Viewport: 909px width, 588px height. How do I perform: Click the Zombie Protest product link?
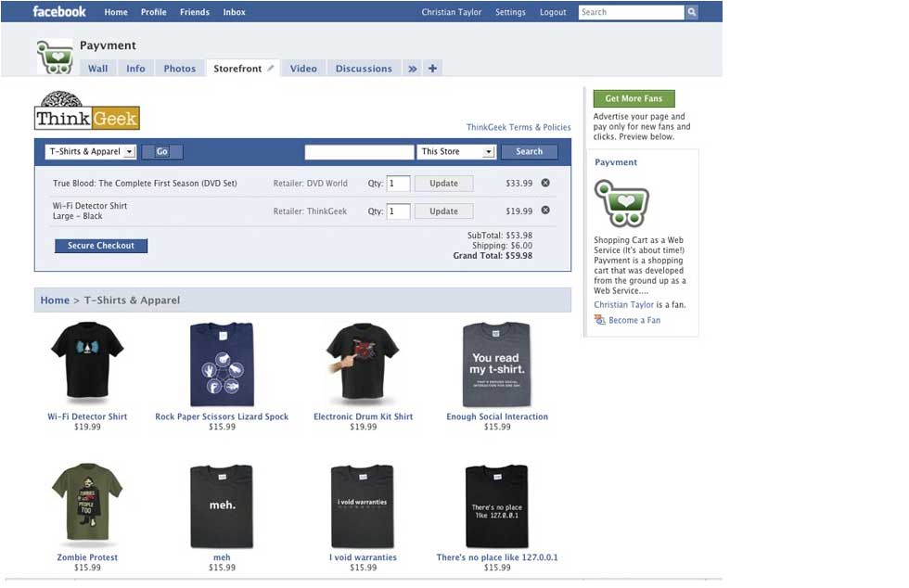click(87, 557)
